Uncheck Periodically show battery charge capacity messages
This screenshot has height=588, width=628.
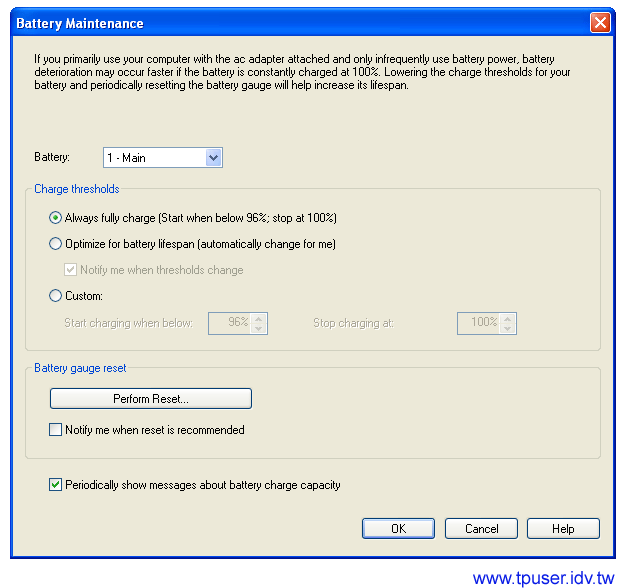pyautogui.click(x=56, y=485)
